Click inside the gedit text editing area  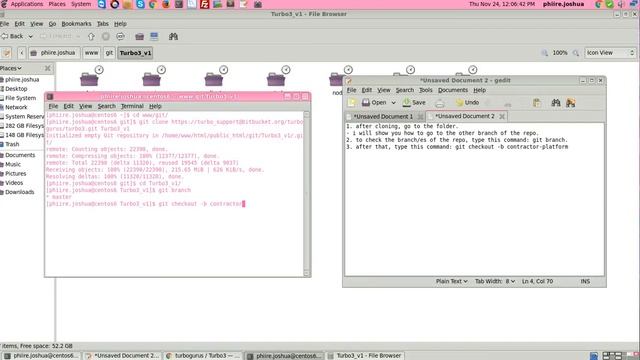[x=474, y=199]
